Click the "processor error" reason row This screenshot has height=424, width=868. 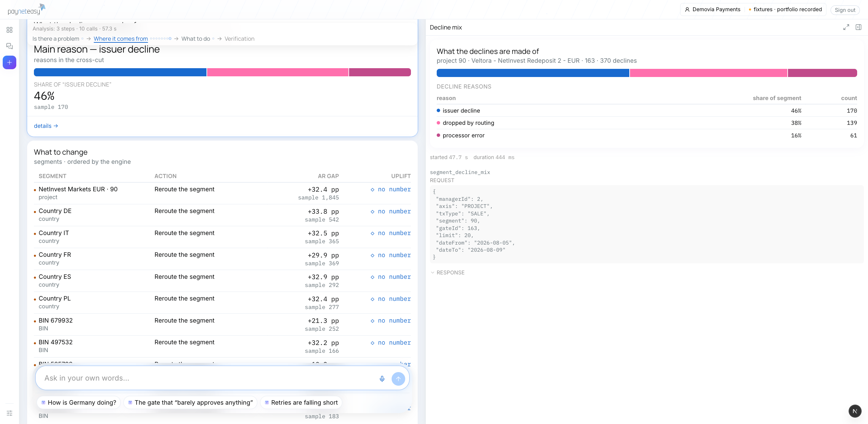(x=647, y=135)
